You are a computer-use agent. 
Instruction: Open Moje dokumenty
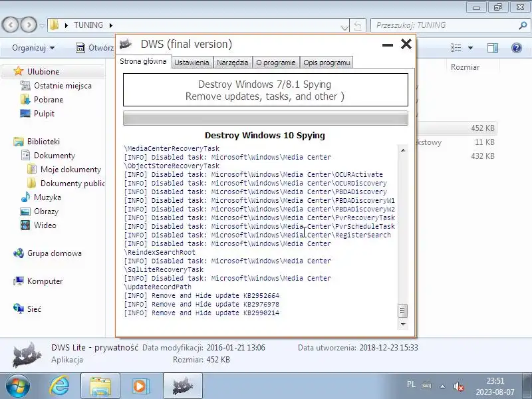(70, 170)
